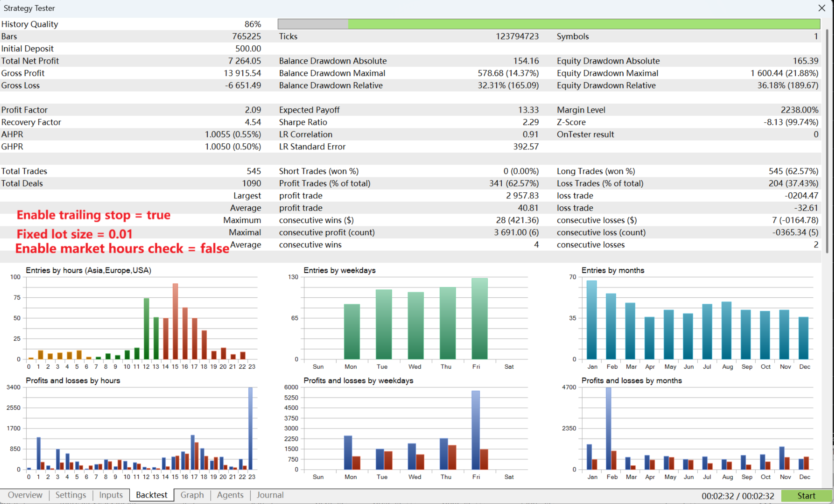
Task: Click the Friday profit bar in weekdays chart
Action: [x=476, y=430]
